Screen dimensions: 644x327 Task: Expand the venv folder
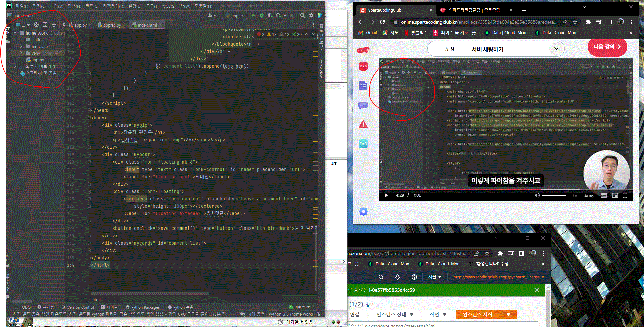point(21,53)
